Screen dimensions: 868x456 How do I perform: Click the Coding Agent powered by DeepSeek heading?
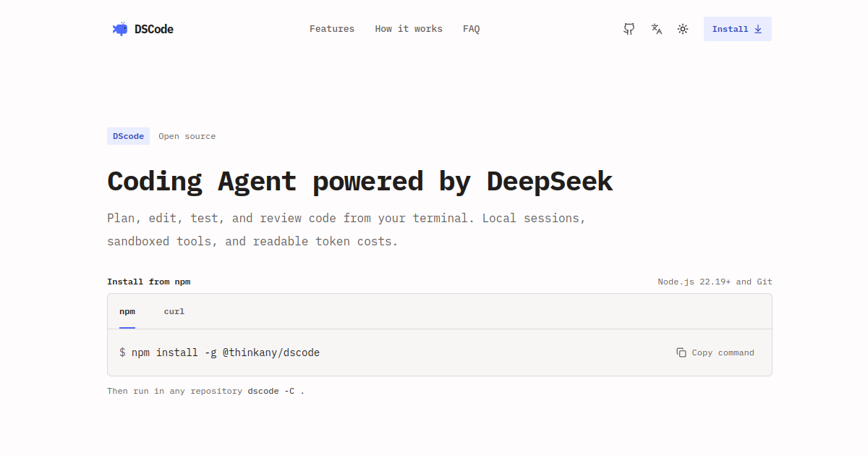pyautogui.click(x=360, y=181)
